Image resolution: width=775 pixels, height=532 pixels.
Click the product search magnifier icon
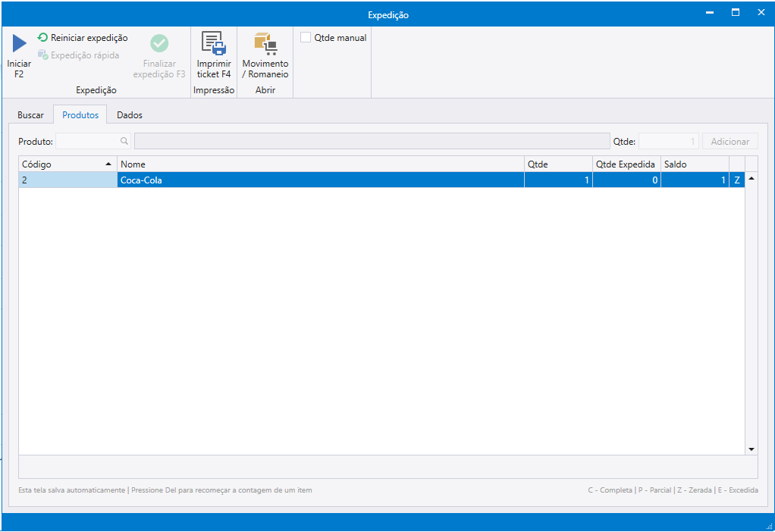pyautogui.click(x=124, y=141)
